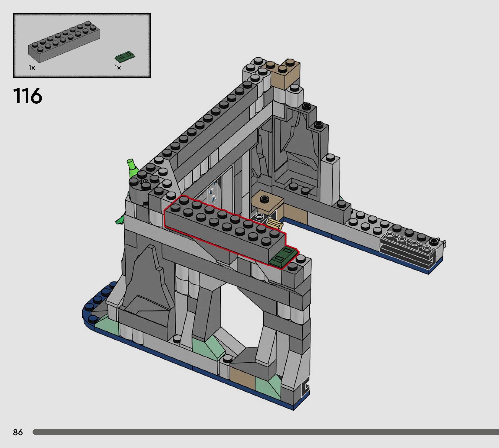Click the gray page progress bar

[266, 432]
